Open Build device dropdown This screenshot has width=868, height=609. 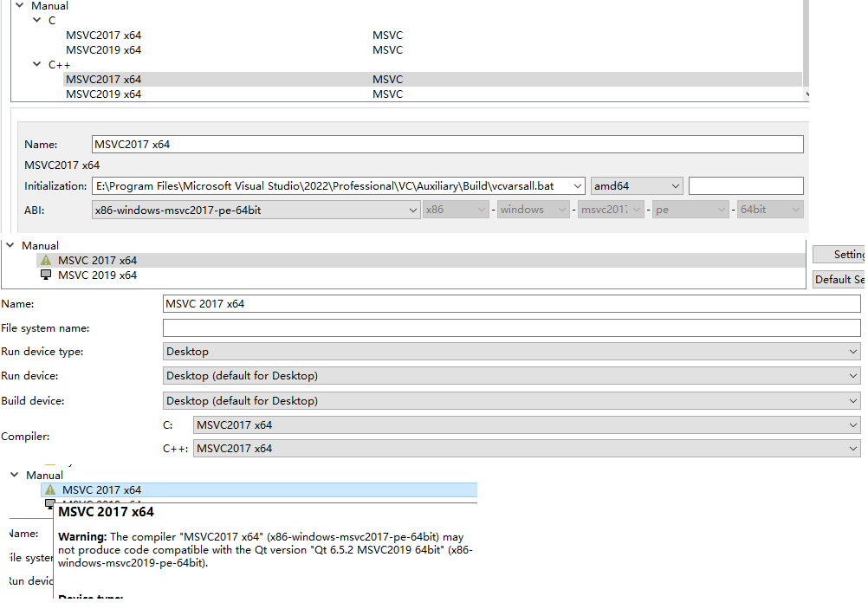(x=511, y=401)
